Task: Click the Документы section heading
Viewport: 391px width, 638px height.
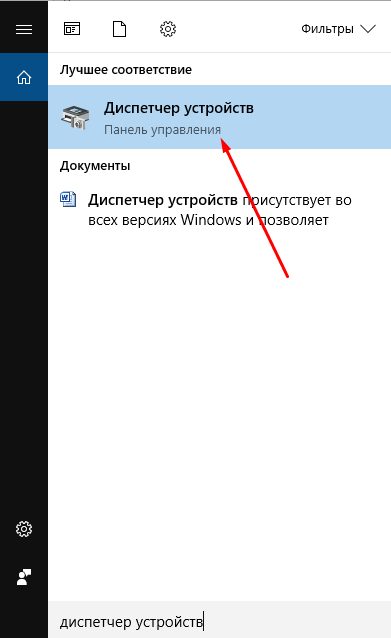Action: tap(95, 166)
